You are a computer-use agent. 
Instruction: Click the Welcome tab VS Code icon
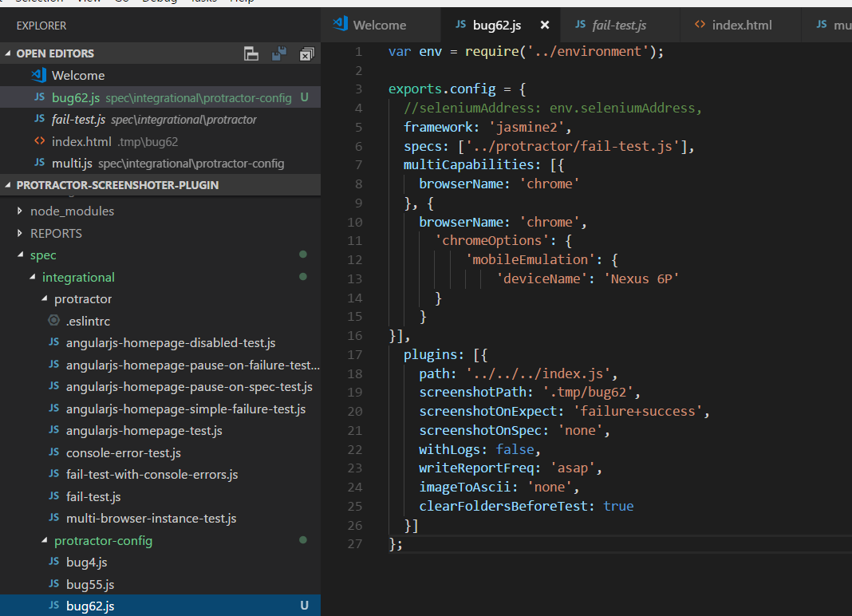click(340, 23)
